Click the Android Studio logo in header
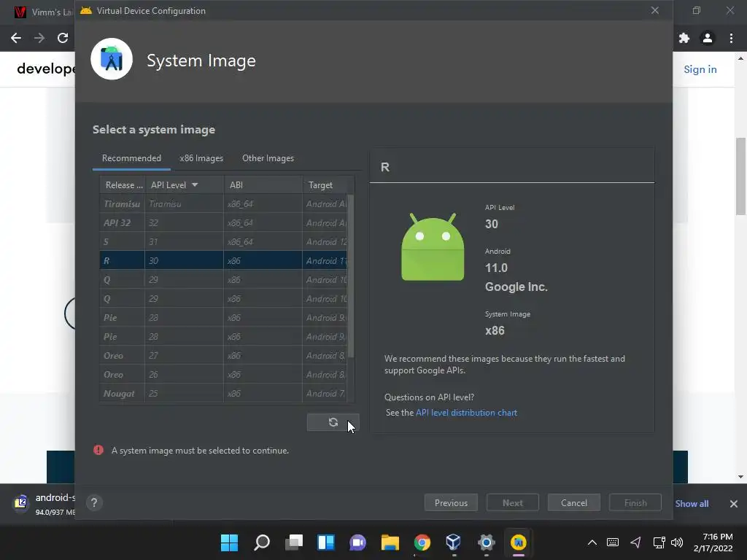This screenshot has height=560, width=747. coord(112,59)
